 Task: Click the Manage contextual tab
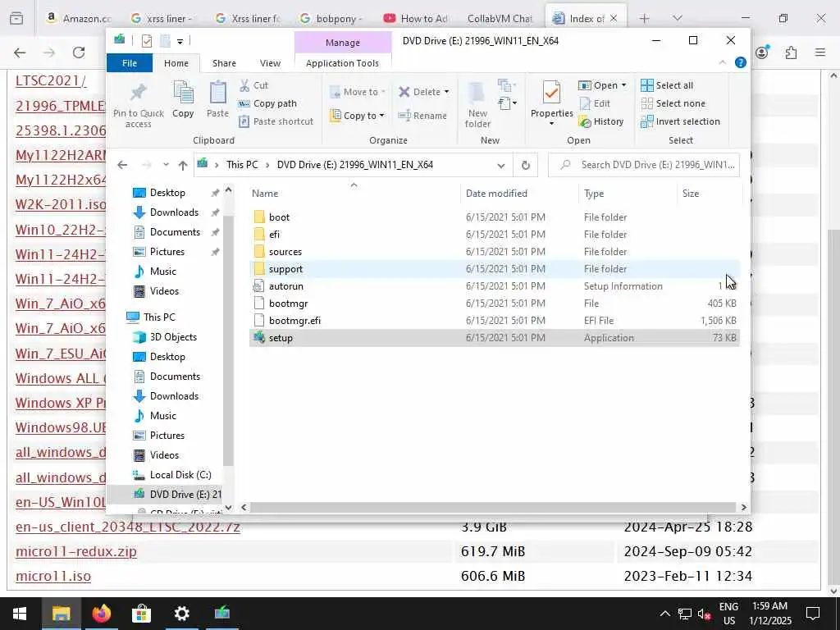343,43
